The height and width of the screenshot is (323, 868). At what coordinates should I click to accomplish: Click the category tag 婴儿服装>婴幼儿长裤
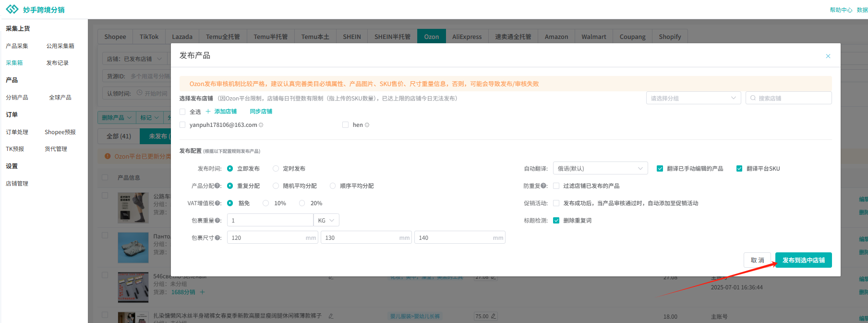(x=415, y=316)
